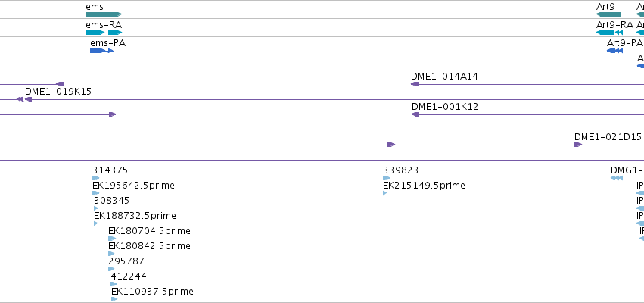Image resolution: width=644 pixels, height=303 pixels.
Task: Open the EK215149.5prime label
Action: point(424,186)
